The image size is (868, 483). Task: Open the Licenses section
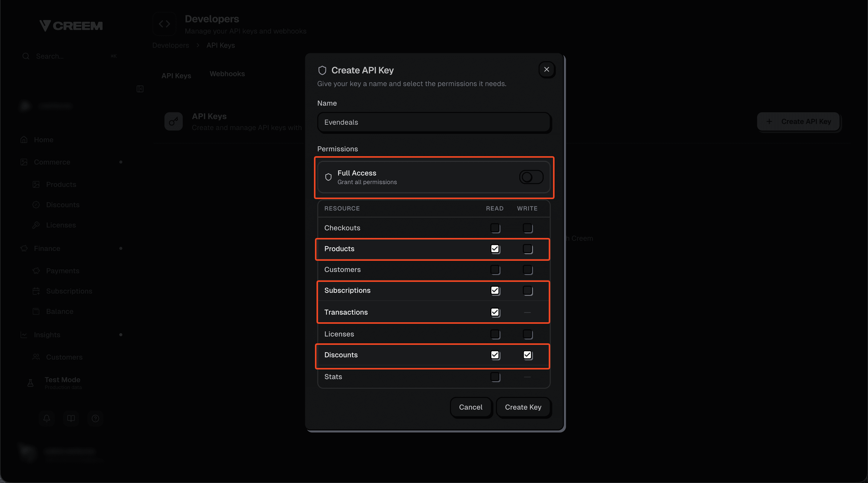61,225
